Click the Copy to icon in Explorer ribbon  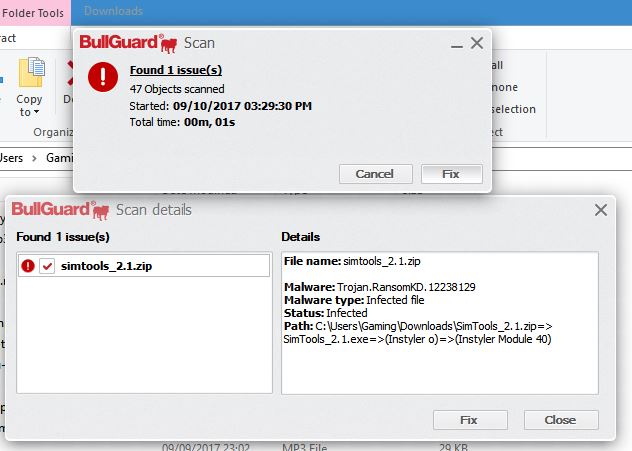point(31,73)
